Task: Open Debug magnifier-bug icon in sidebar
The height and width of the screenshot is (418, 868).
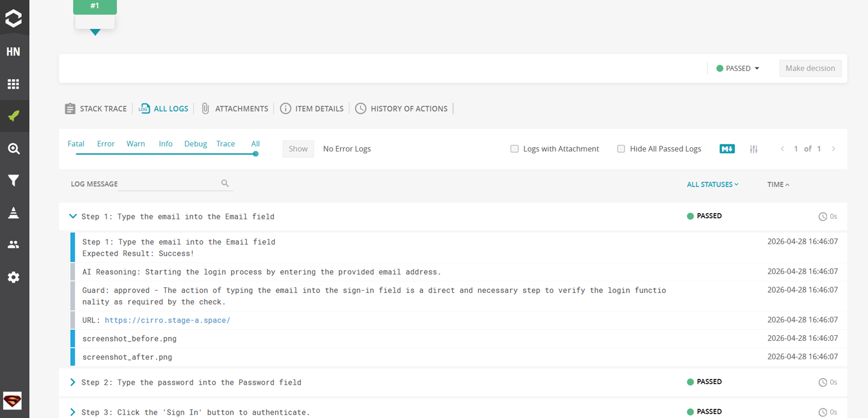Action: tap(13, 149)
